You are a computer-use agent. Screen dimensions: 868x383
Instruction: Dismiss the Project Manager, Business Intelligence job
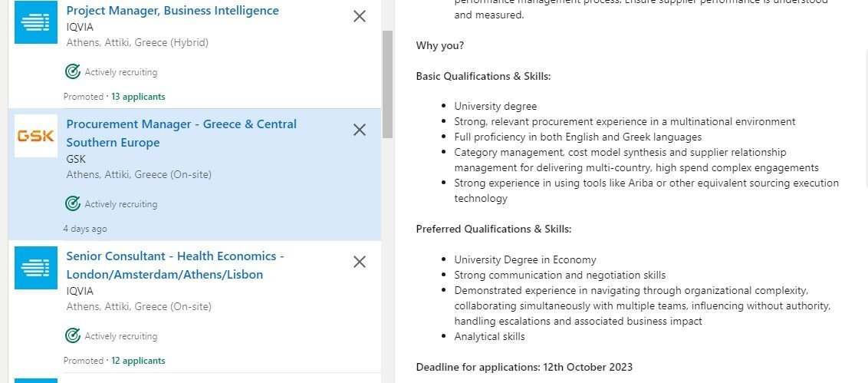[x=360, y=17]
